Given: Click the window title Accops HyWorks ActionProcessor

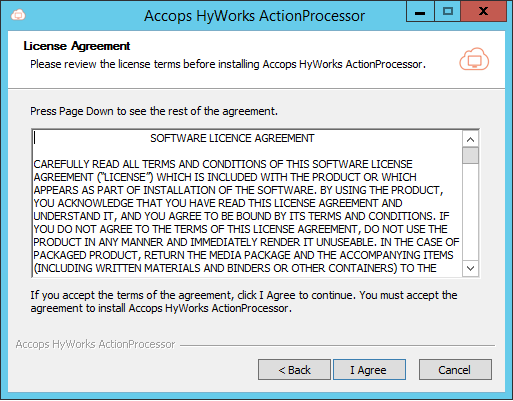Looking at the screenshot, I should pos(254,16).
